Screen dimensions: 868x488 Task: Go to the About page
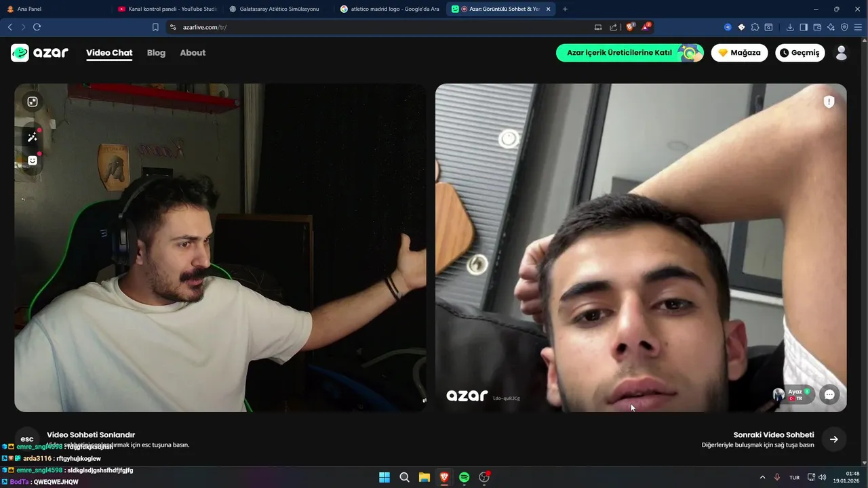tap(193, 53)
